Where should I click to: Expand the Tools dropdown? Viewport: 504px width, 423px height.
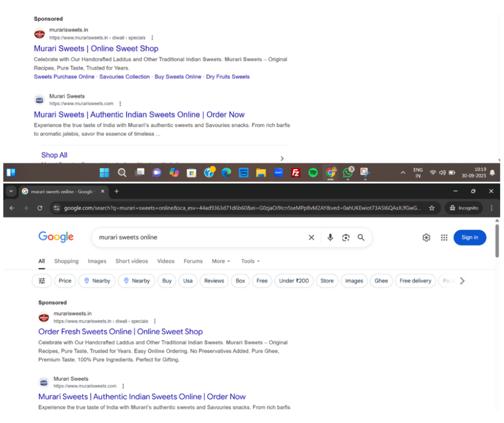tap(250, 261)
